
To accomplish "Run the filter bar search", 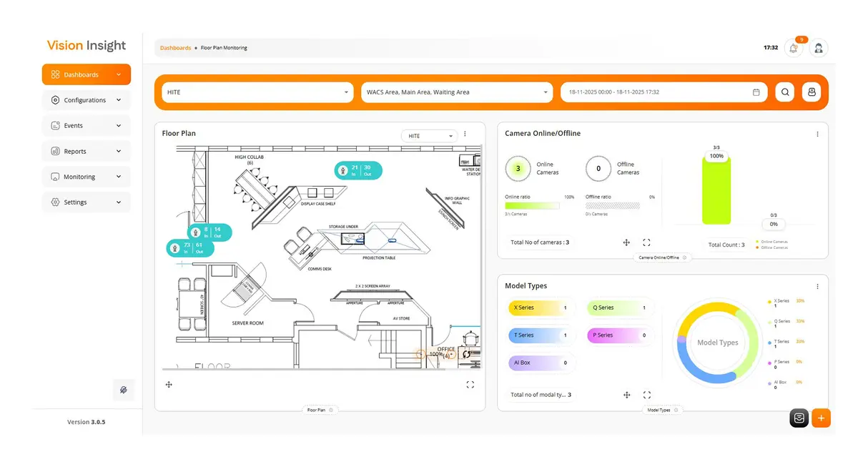I will 785,92.
